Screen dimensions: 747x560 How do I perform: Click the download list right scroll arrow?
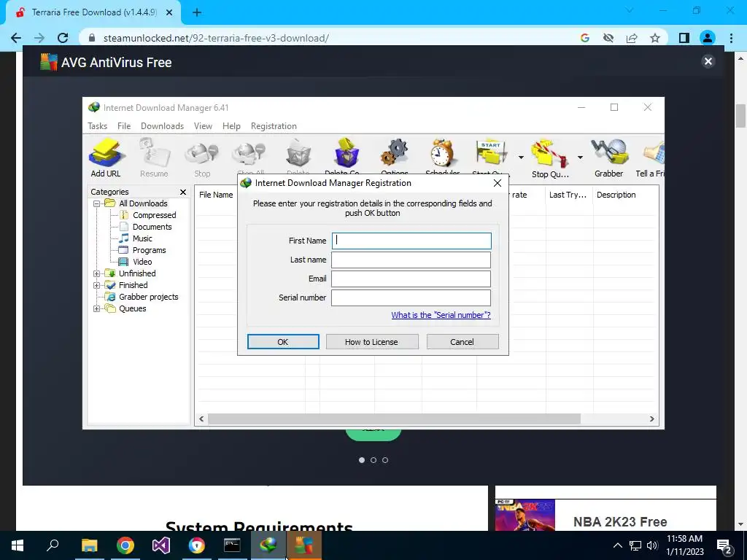[x=651, y=419]
